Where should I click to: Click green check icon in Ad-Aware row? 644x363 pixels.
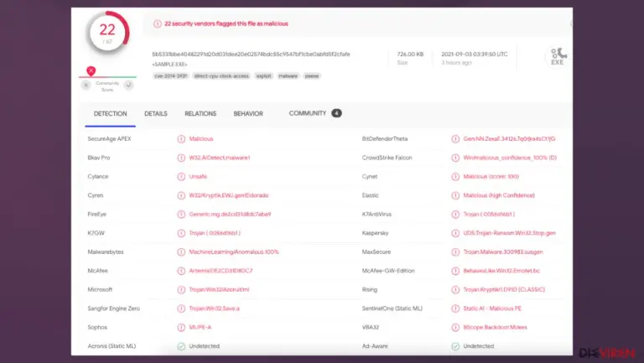pyautogui.click(x=455, y=346)
